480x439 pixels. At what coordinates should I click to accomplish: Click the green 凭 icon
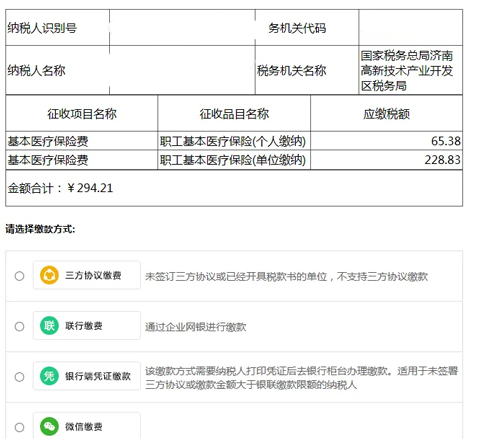[49, 376]
